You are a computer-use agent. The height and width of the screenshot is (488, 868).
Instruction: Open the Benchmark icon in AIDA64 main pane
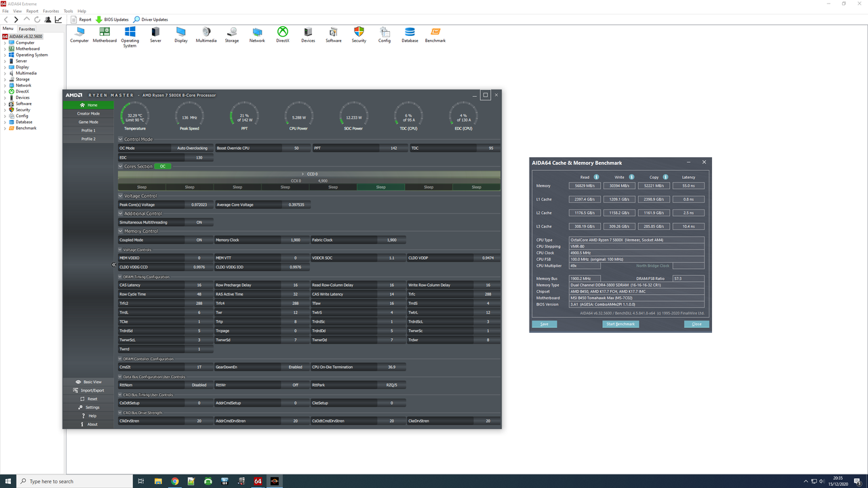[x=435, y=32]
